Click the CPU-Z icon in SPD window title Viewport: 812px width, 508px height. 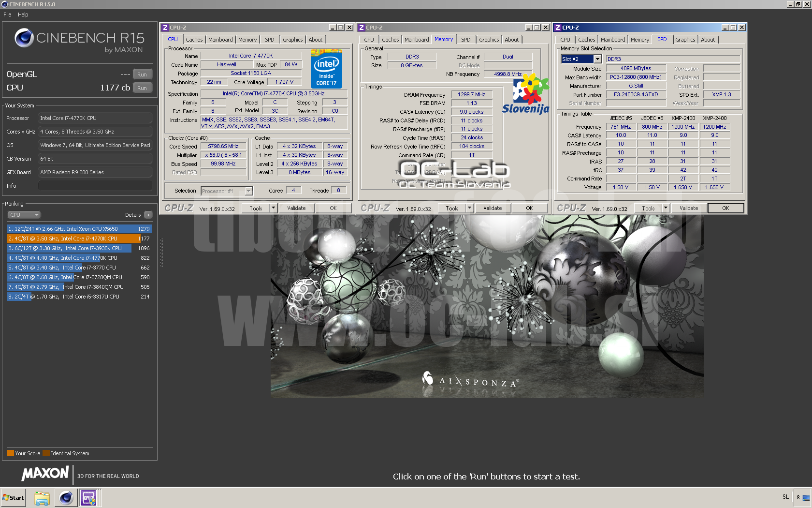[x=558, y=28]
